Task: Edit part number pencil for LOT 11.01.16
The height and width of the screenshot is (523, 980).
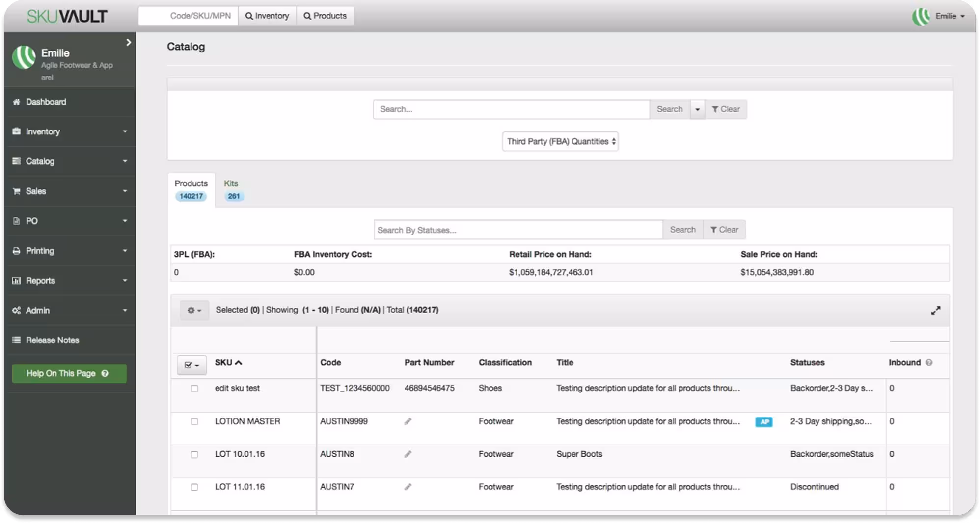Action: [x=408, y=487]
